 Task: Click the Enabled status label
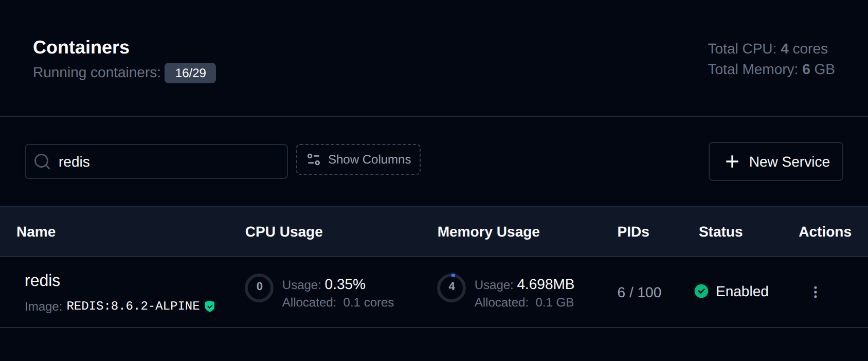click(x=742, y=291)
